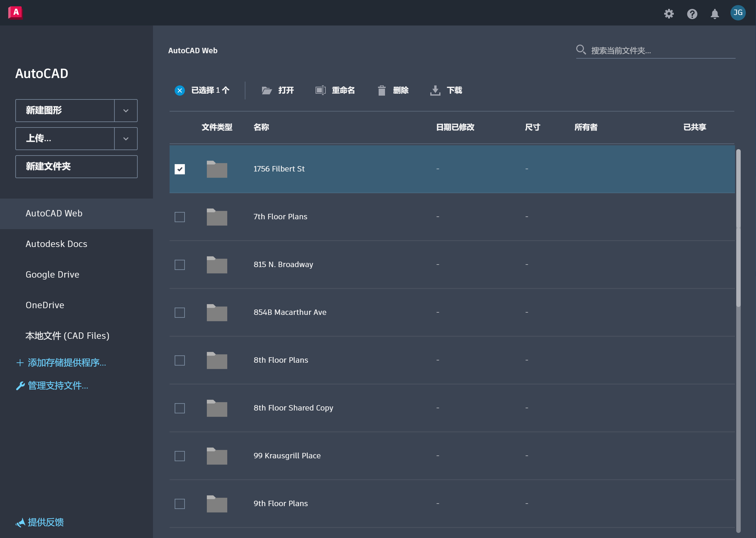Select AutoCAD Web in sidebar
The width and height of the screenshot is (756, 538).
(x=76, y=214)
